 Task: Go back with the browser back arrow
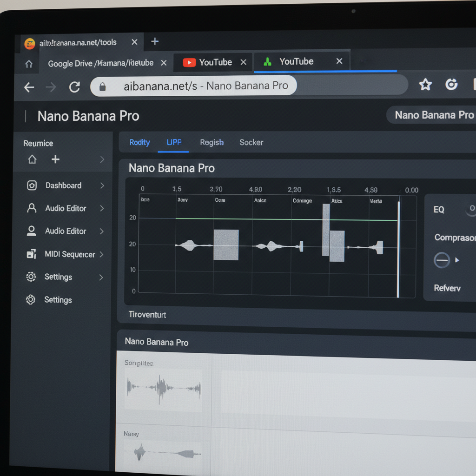29,87
